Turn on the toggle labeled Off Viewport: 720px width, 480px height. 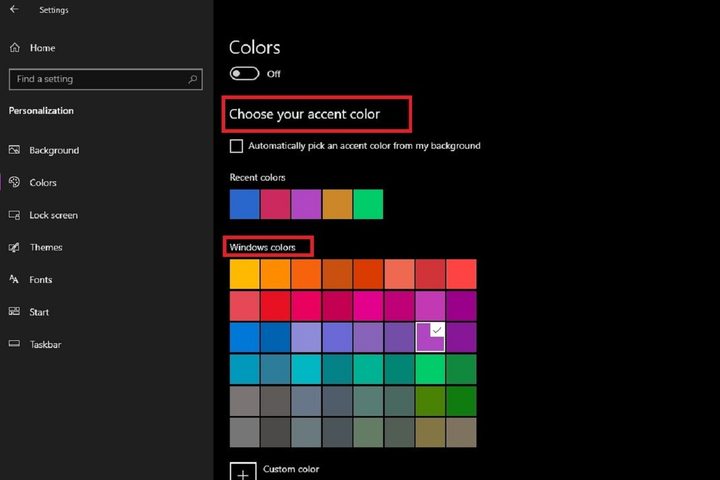244,73
